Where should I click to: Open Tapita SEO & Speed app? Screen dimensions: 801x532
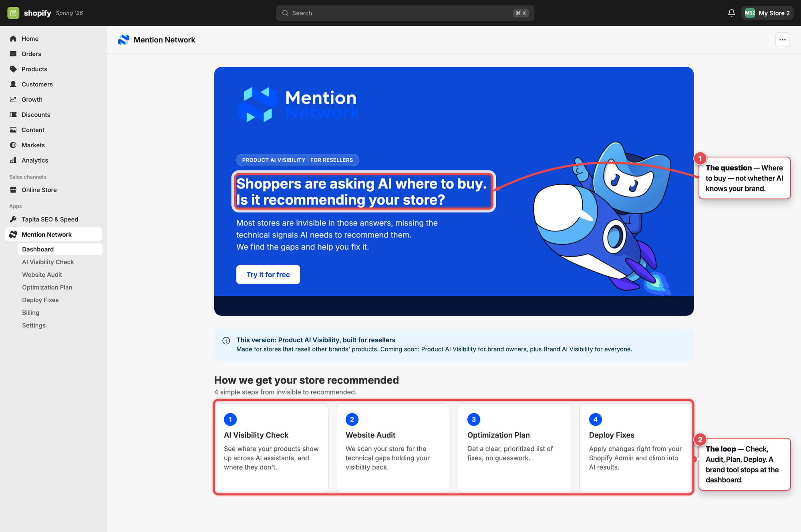click(54, 219)
